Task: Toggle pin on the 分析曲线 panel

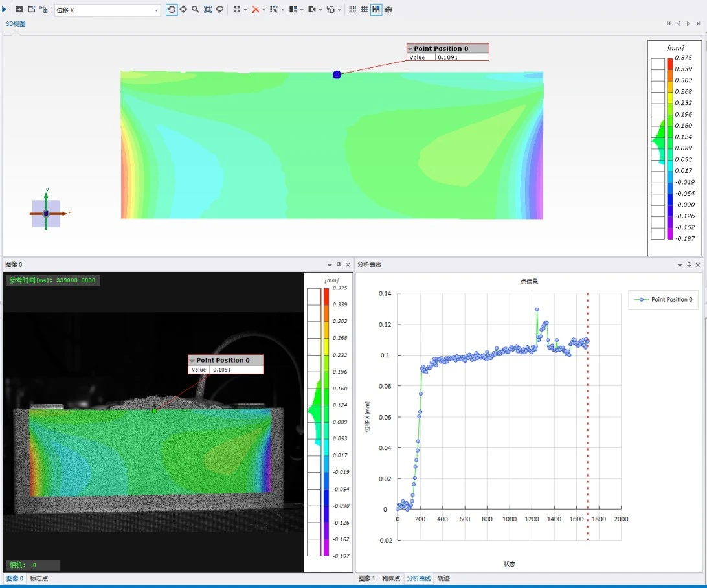Action: tap(688, 265)
